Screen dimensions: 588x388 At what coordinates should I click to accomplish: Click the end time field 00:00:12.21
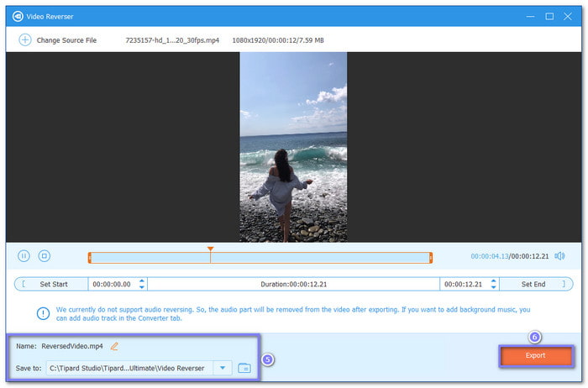pos(463,284)
